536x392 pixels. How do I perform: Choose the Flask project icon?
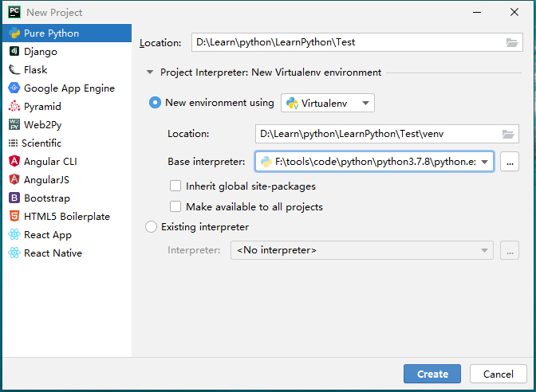point(14,70)
